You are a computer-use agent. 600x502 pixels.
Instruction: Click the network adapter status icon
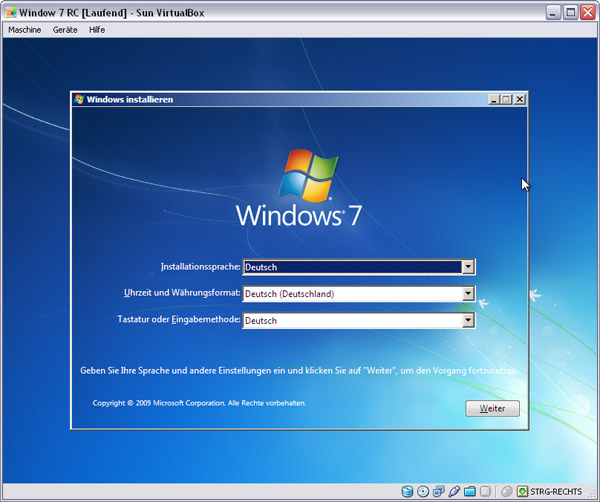point(439,492)
